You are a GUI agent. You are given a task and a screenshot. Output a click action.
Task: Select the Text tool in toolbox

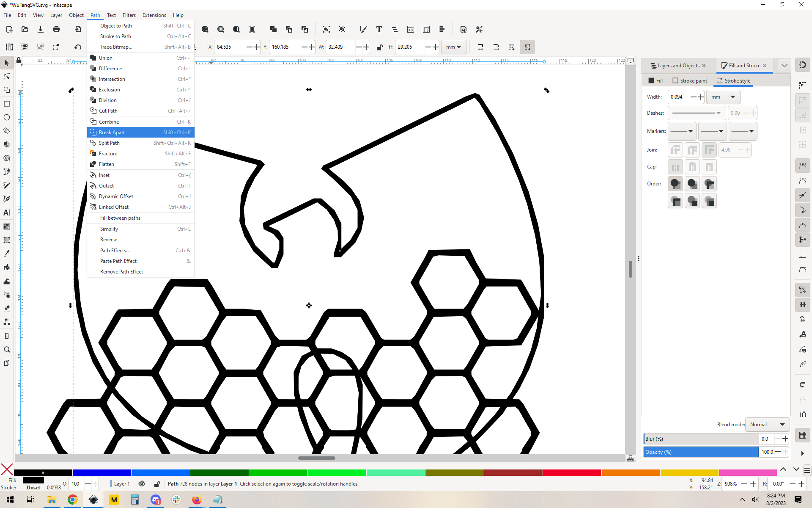coord(7,213)
